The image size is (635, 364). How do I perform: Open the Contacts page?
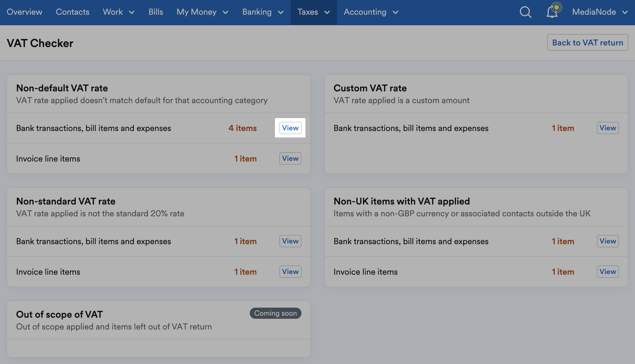tap(72, 12)
